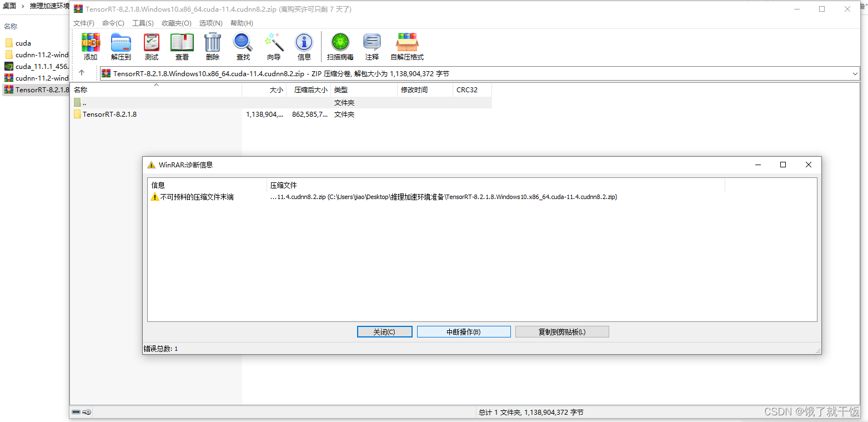Viewport: 868px width, 422px height.
Task: Click the 关闭(C) button in diagnostics dialog
Action: coord(384,332)
